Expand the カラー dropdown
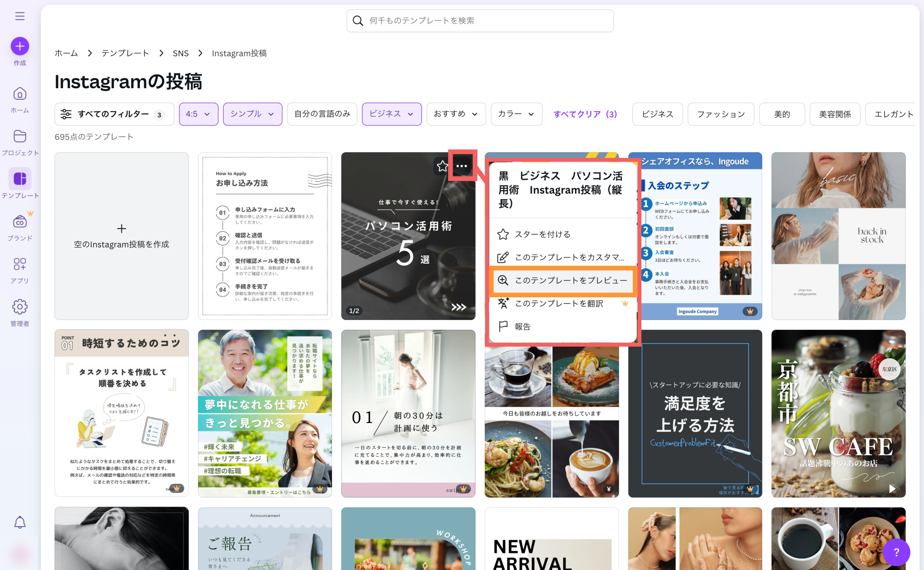924x570 pixels. [517, 114]
